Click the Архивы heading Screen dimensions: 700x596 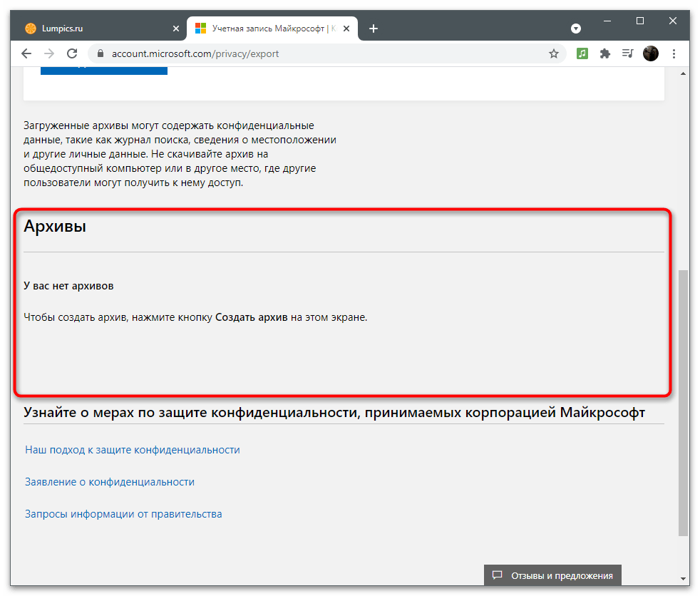[x=55, y=226]
